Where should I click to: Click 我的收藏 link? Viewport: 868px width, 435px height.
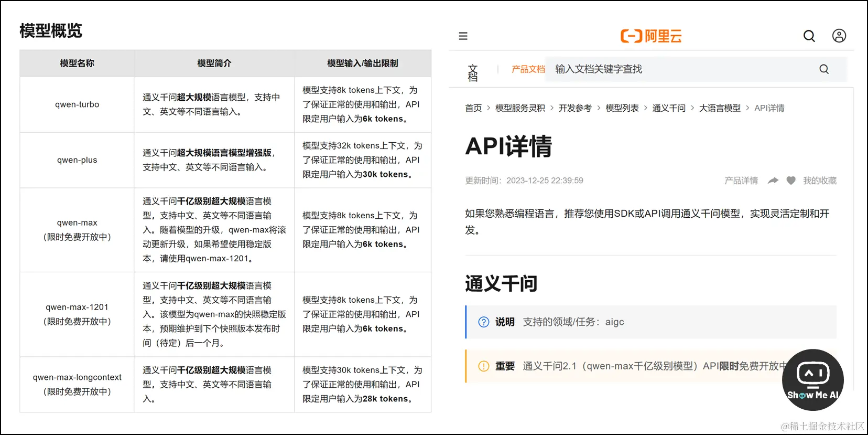pyautogui.click(x=820, y=181)
